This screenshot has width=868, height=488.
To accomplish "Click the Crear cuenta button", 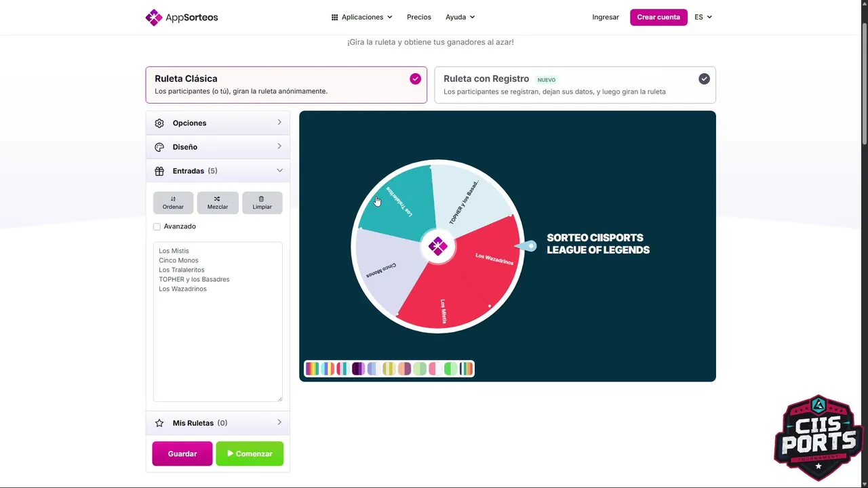I will [x=658, y=17].
